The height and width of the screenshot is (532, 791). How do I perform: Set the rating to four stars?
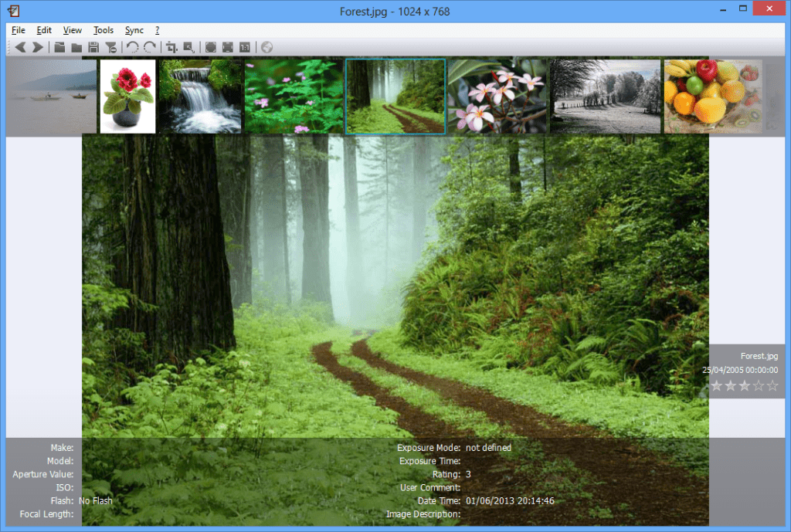759,385
